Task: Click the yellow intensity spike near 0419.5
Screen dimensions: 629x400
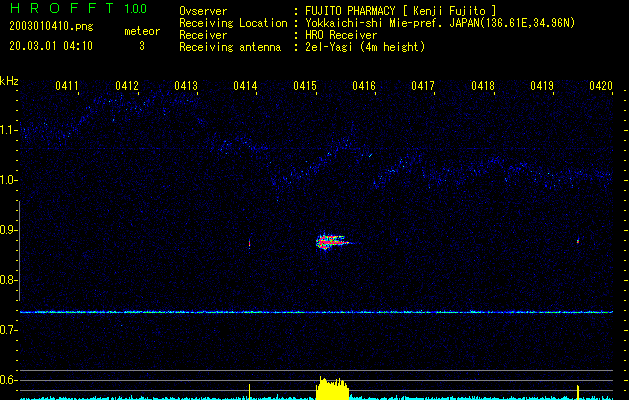Action: (x=578, y=392)
